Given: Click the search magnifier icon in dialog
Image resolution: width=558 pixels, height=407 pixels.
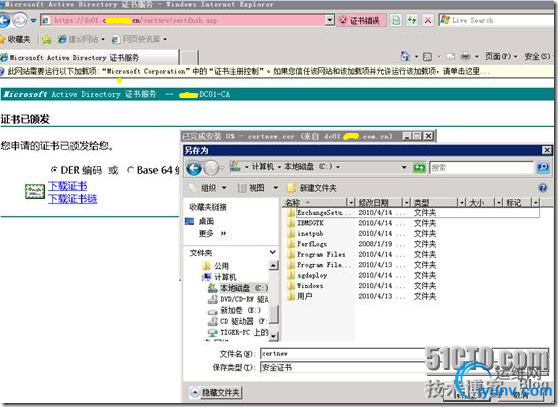Looking at the screenshot, I should pos(543,168).
